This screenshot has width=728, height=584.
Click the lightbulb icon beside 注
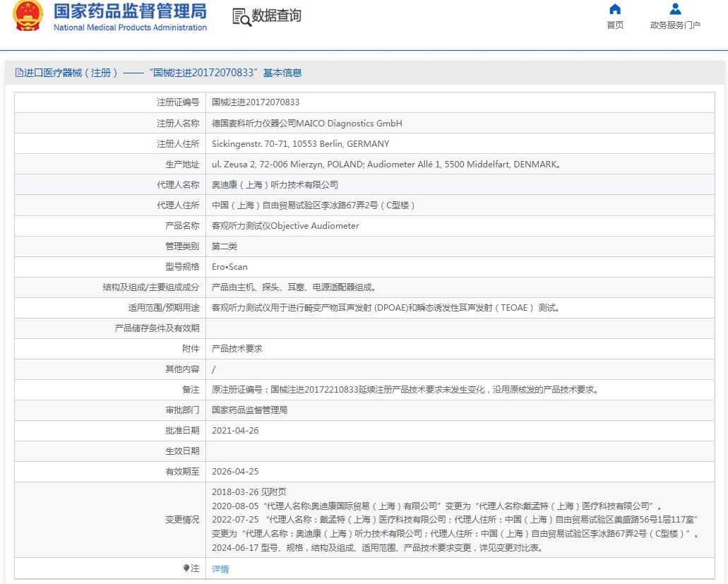point(186,568)
